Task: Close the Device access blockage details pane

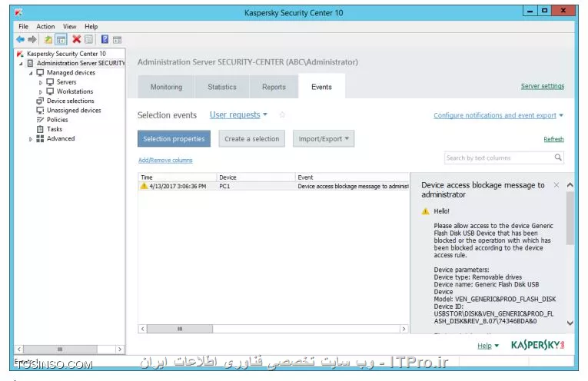Action: point(556,185)
